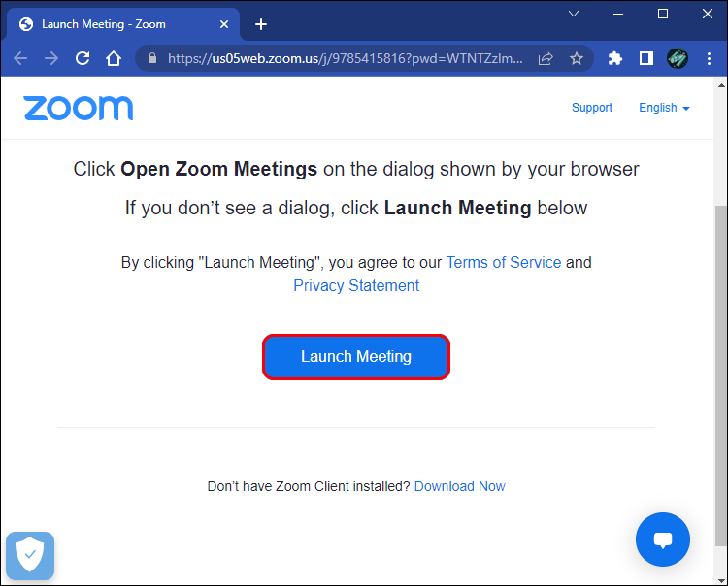Click the shield privacy badge icon
The image size is (728, 586).
[30, 556]
